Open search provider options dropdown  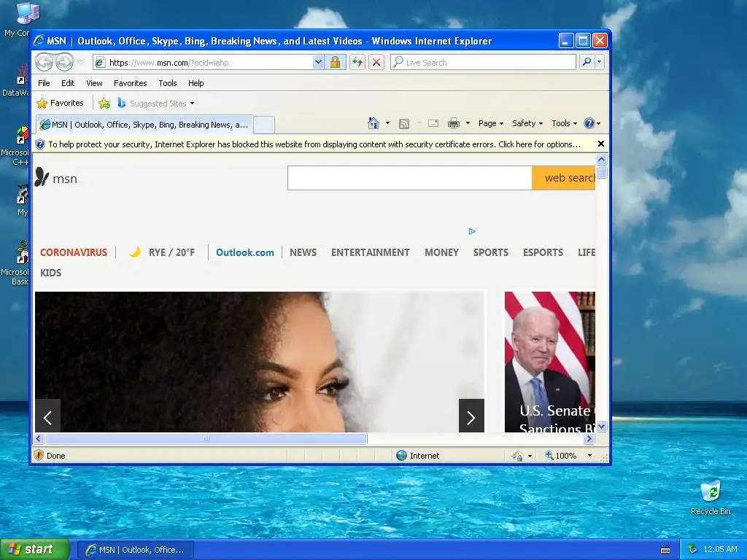tap(600, 62)
